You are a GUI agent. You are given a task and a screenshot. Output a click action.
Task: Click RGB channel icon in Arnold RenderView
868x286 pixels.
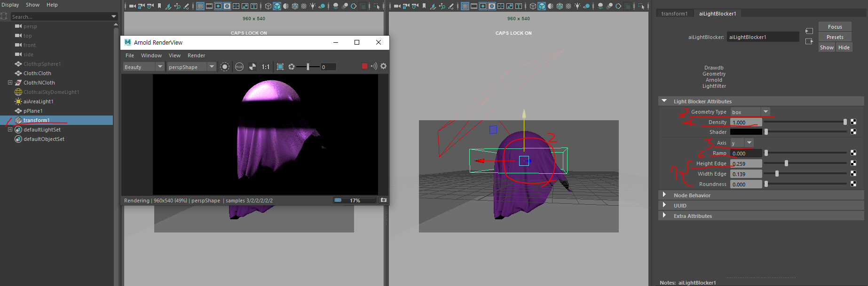239,67
